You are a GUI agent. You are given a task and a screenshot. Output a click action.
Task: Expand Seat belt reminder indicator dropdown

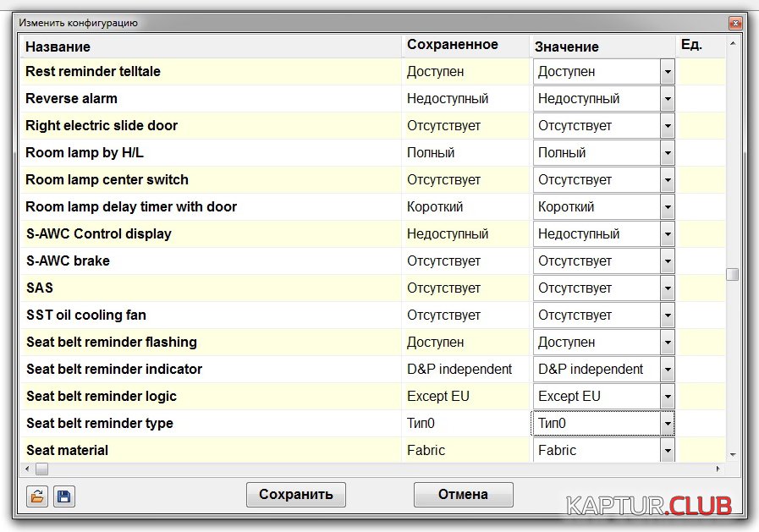pos(667,370)
